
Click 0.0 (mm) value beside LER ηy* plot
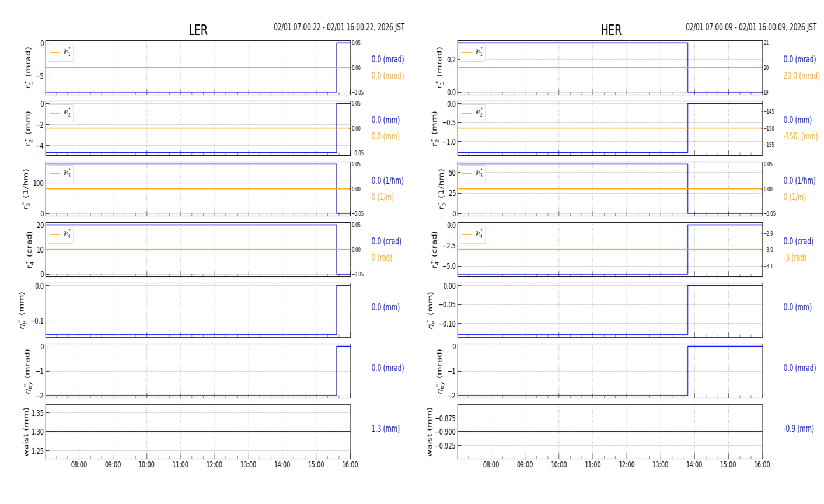click(x=386, y=307)
